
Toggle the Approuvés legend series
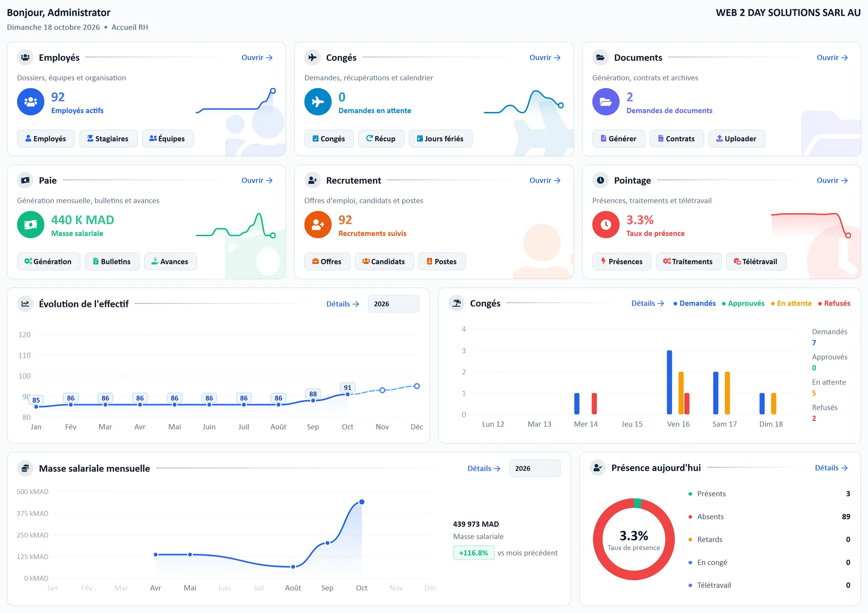pyautogui.click(x=743, y=303)
